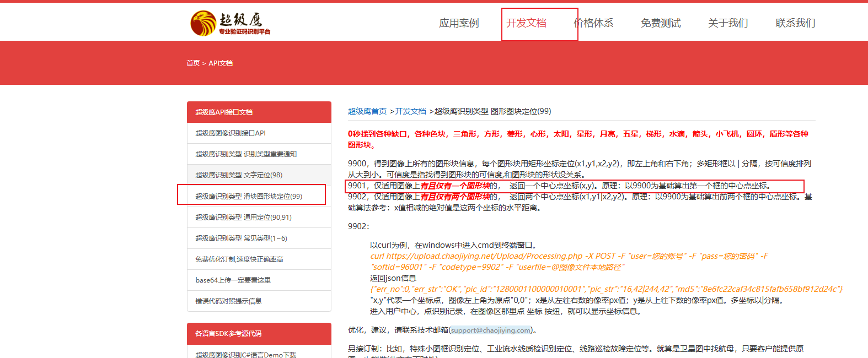Image resolution: width=868 pixels, height=358 pixels.
Task: Open 免费优化订制,速度快正确率高 item
Action: click(259, 259)
